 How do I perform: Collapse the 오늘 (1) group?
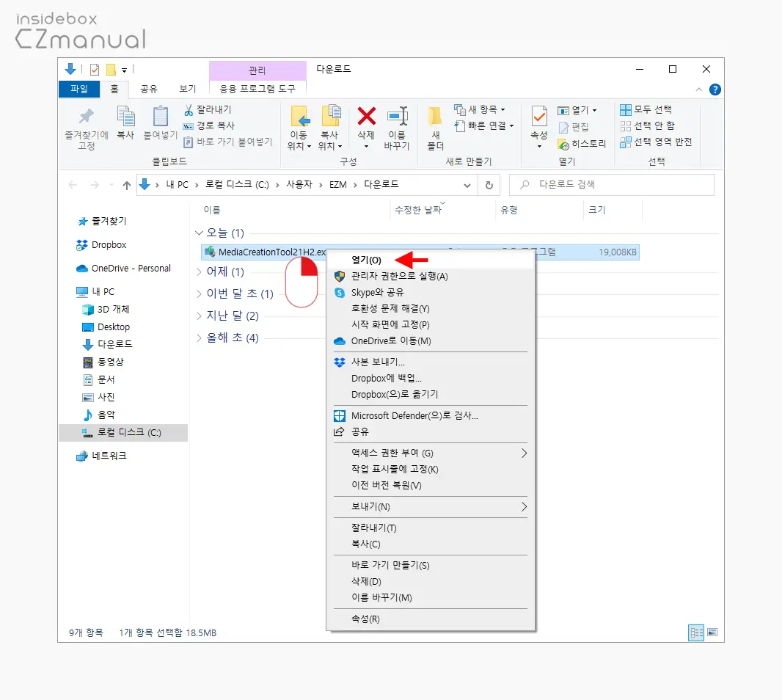[x=199, y=233]
